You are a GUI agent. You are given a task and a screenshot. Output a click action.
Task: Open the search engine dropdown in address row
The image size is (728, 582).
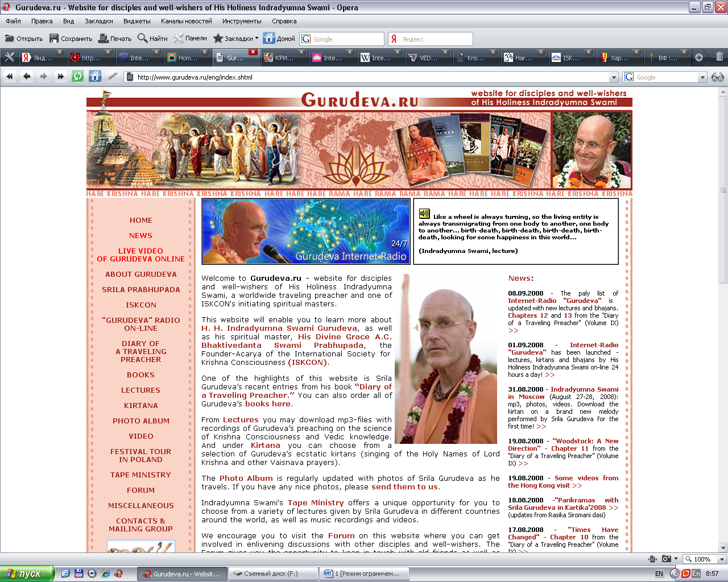pyautogui.click(x=702, y=77)
